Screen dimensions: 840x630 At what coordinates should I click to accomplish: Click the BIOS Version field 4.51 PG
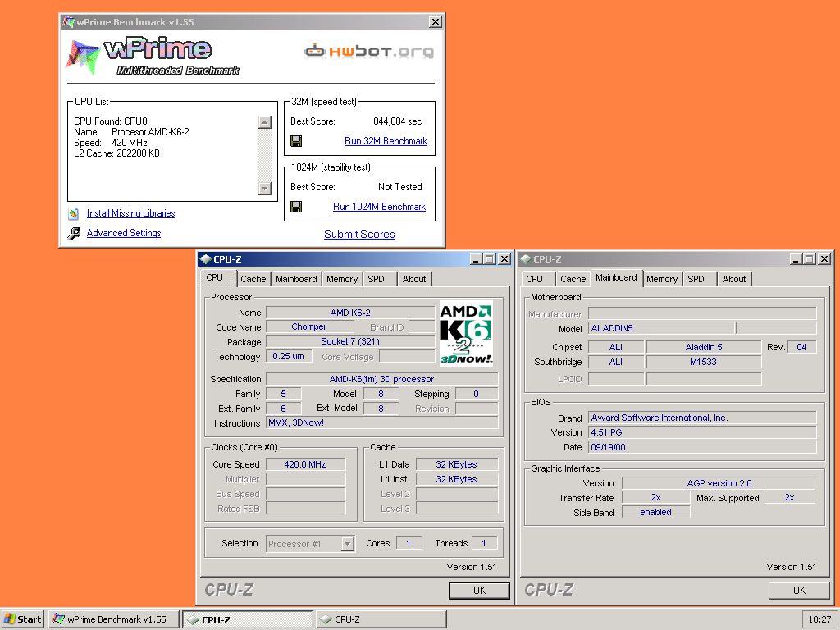coord(702,432)
